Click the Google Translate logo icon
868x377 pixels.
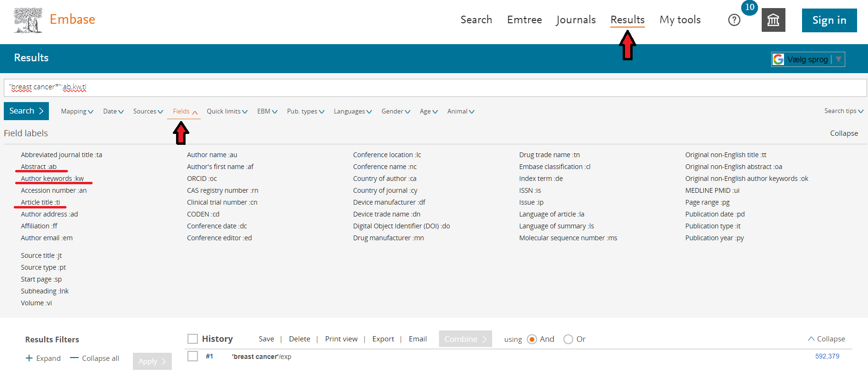coord(778,59)
